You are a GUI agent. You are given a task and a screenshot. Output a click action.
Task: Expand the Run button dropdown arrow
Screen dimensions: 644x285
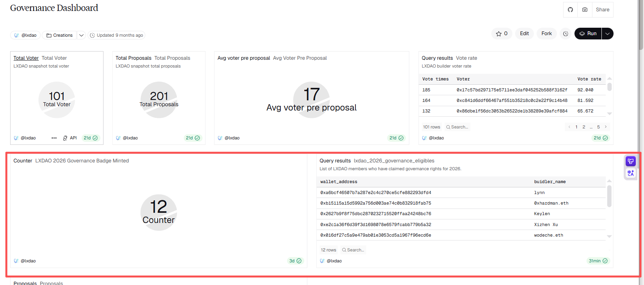click(607, 34)
